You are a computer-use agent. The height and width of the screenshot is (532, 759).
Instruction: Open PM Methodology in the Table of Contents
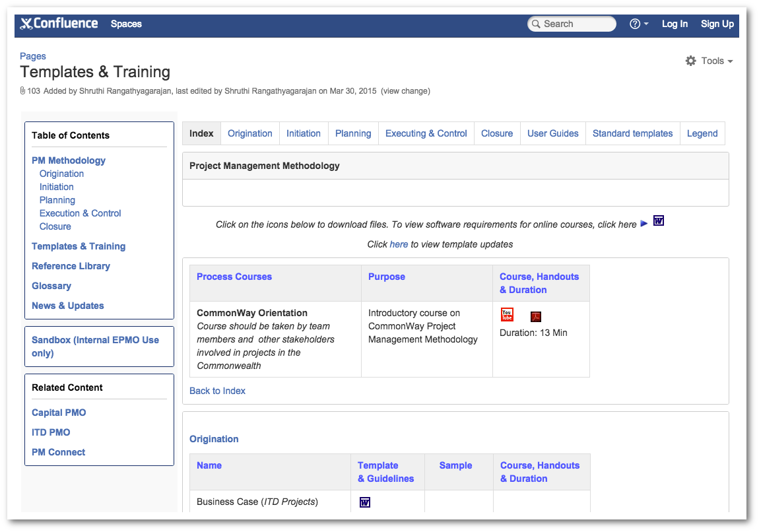point(68,160)
